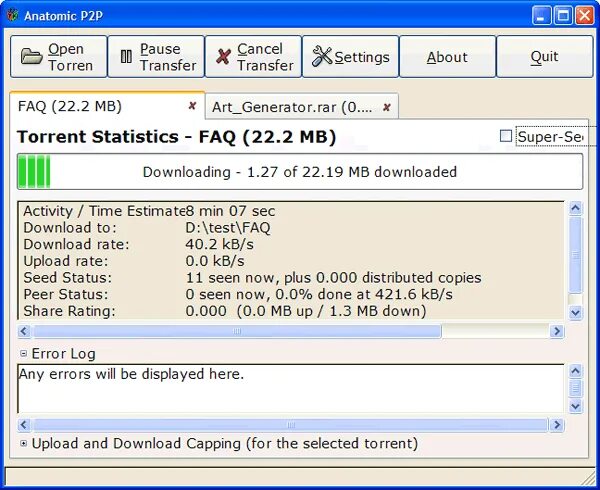Click the statistics horizontal scrollbar right arrow
The height and width of the screenshot is (490, 600).
(x=557, y=331)
